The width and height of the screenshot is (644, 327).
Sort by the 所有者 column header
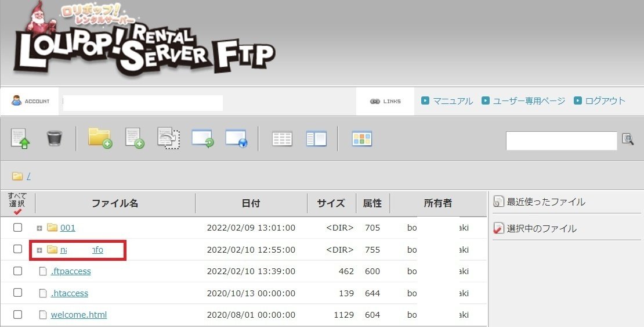[x=438, y=203]
